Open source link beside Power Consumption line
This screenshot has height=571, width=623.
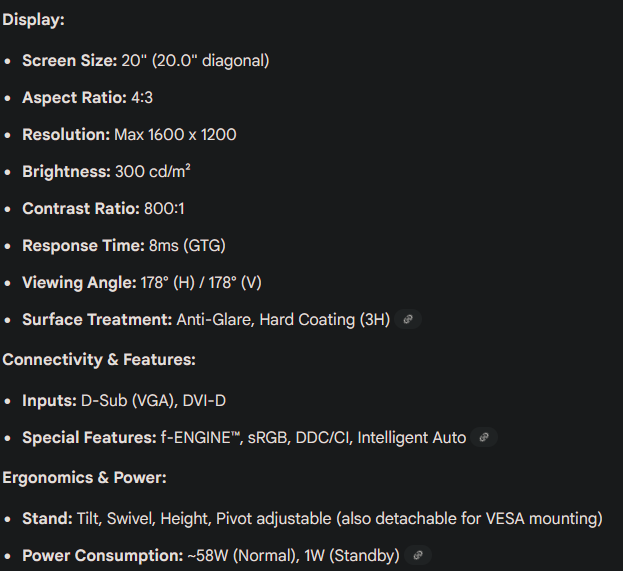[417, 555]
